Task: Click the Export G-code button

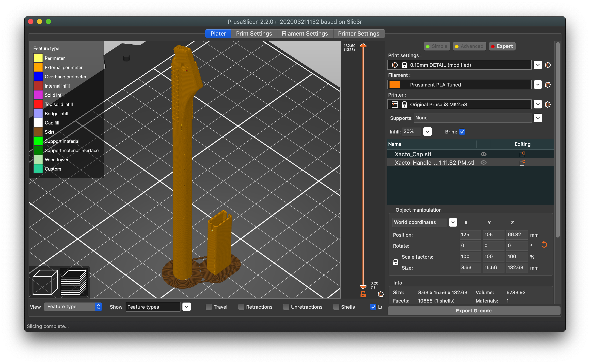Action: tap(473, 311)
